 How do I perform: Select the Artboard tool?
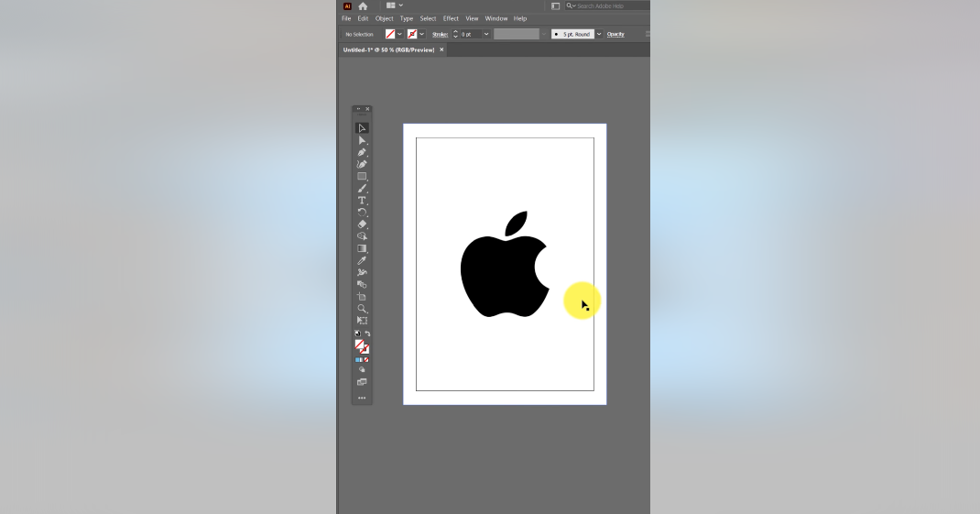tap(362, 296)
